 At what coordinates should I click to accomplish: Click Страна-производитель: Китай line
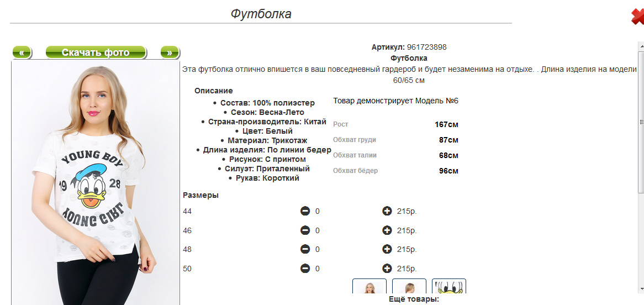click(x=267, y=122)
